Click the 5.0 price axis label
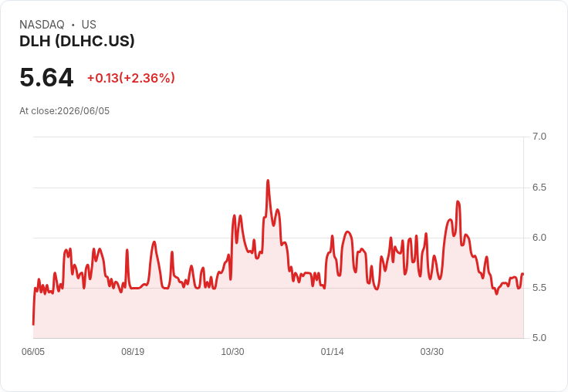This screenshot has height=392, width=568. [539, 338]
